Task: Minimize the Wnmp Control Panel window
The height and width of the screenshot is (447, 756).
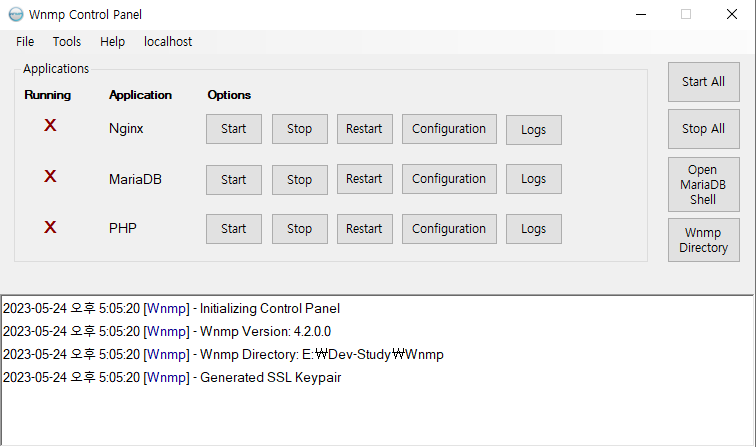Action: tap(641, 14)
